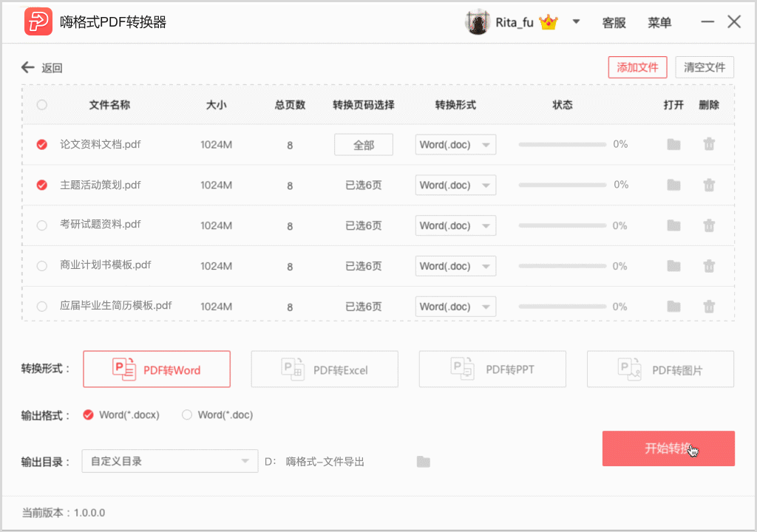Click the back arrow to return
Screen dimensions: 757x532
click(x=28, y=67)
